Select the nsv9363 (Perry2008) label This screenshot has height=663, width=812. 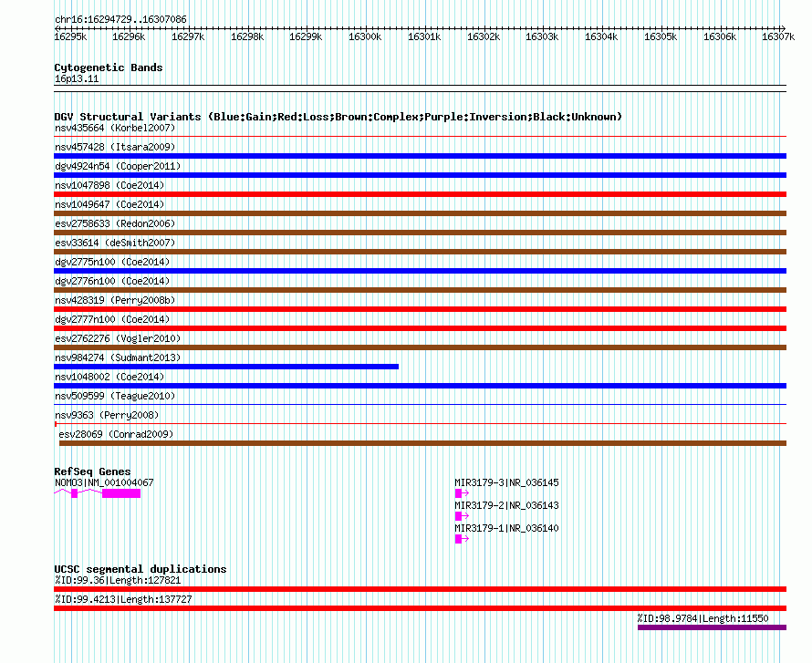(x=107, y=415)
